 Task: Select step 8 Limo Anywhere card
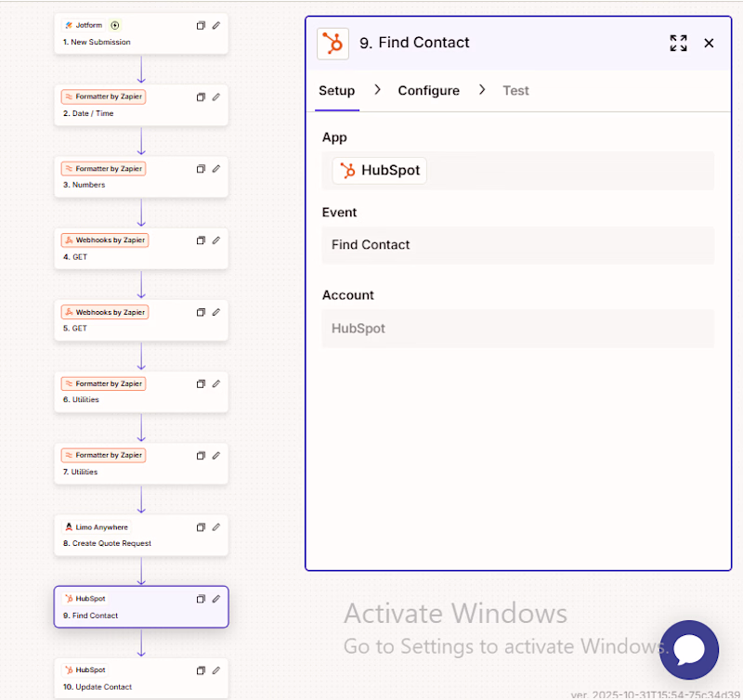[141, 536]
